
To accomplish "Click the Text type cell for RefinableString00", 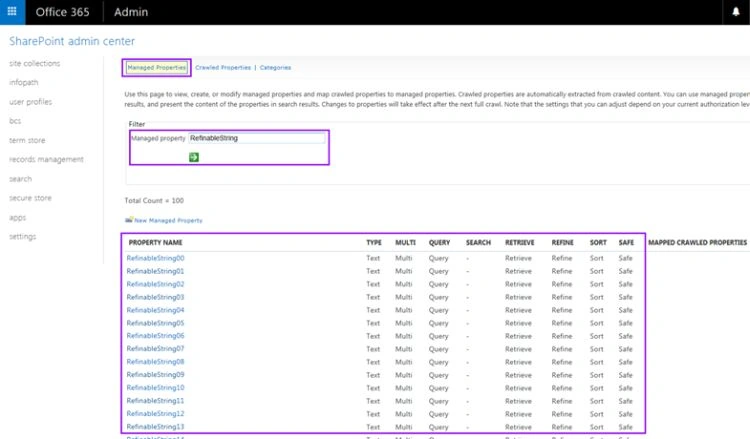I will click(373, 258).
